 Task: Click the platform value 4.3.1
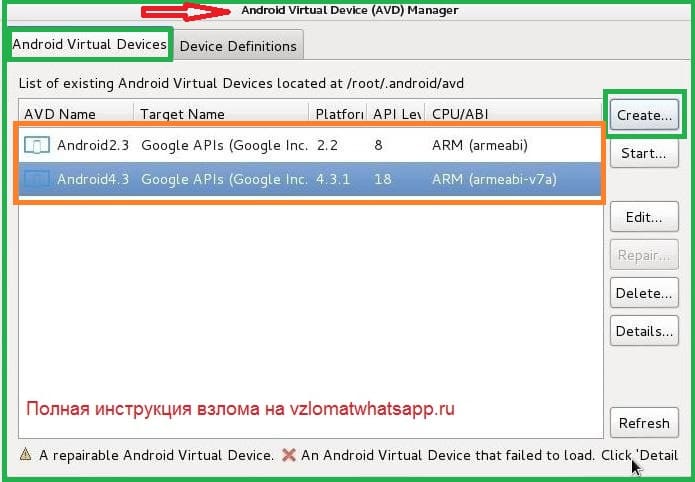333,179
